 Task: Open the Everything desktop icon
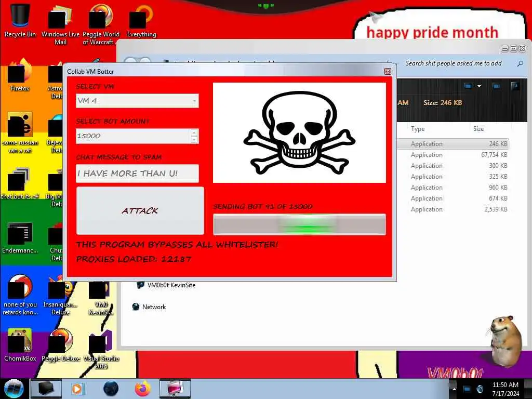coord(141,20)
